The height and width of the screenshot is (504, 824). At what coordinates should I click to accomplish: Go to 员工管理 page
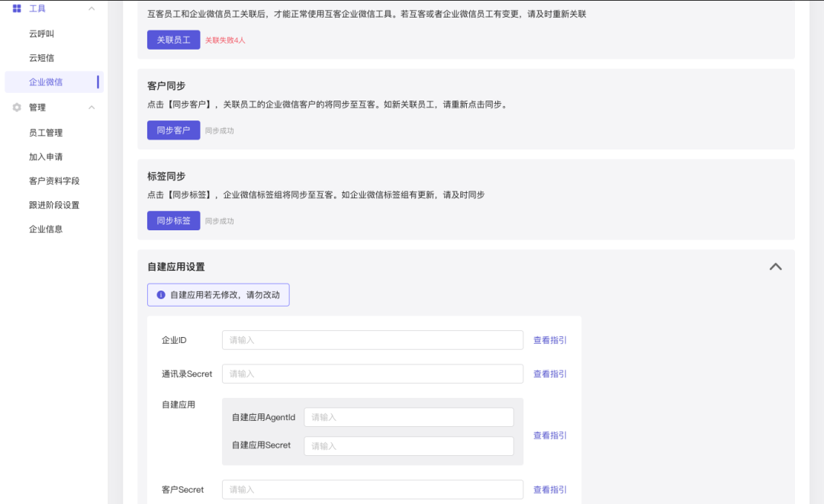point(46,133)
